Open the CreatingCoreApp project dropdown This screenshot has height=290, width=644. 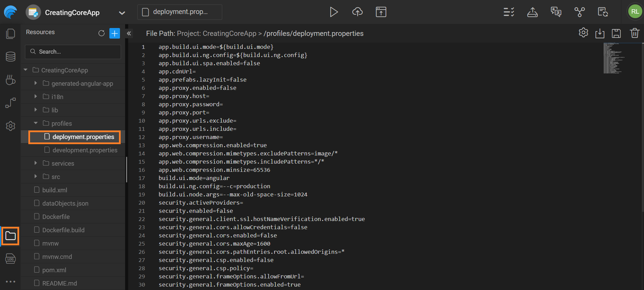pos(122,13)
